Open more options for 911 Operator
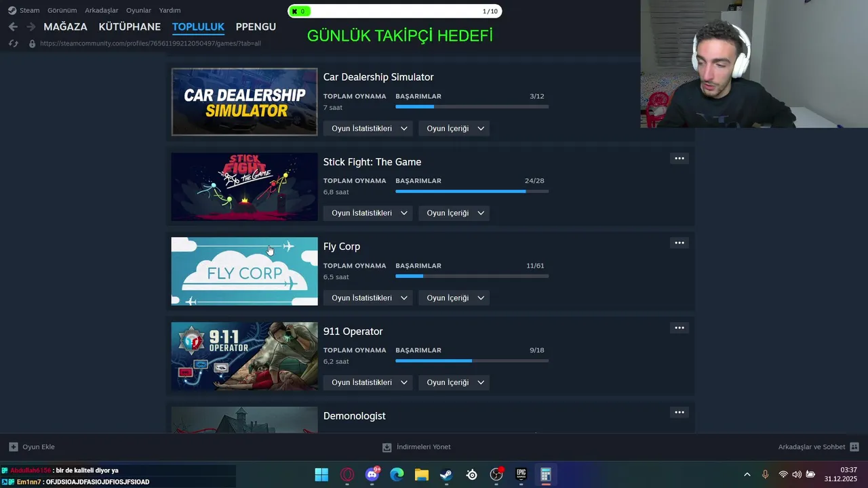868x488 pixels. point(679,328)
